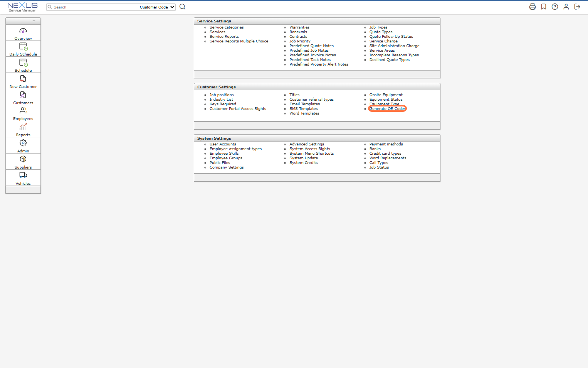The height and width of the screenshot is (368, 588).
Task: Open the Customer Code search dropdown
Action: (157, 7)
